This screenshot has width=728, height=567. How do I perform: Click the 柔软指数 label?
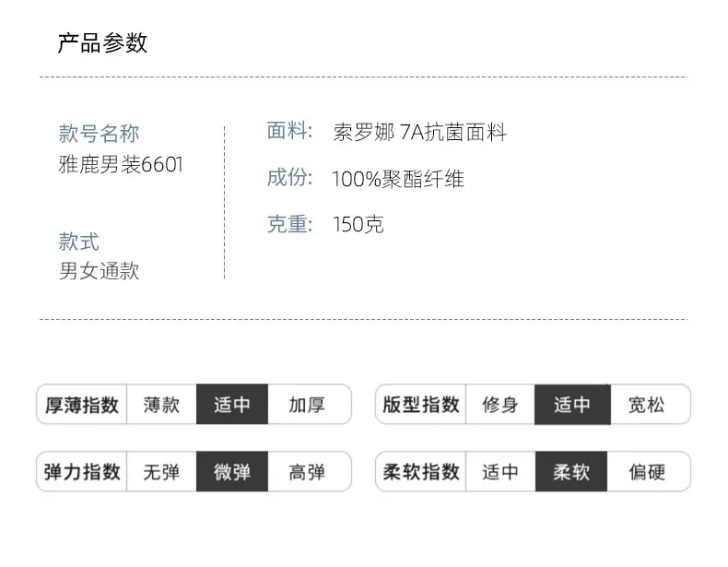[420, 472]
